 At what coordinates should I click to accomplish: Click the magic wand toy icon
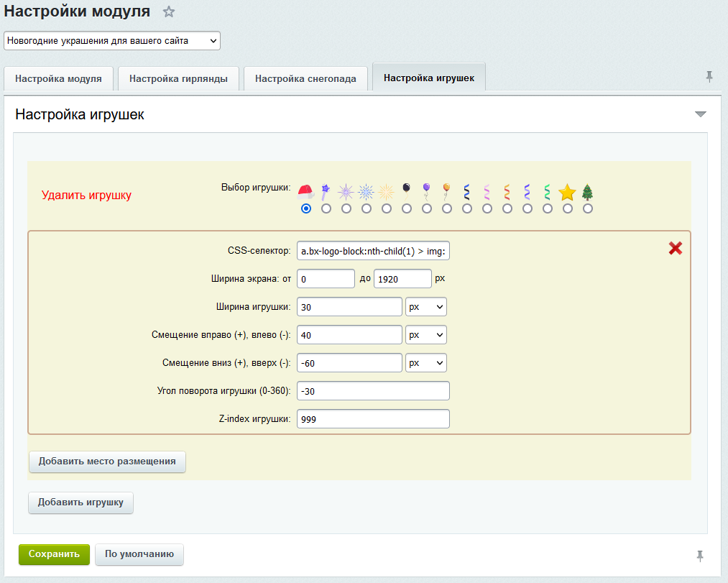[x=326, y=191]
